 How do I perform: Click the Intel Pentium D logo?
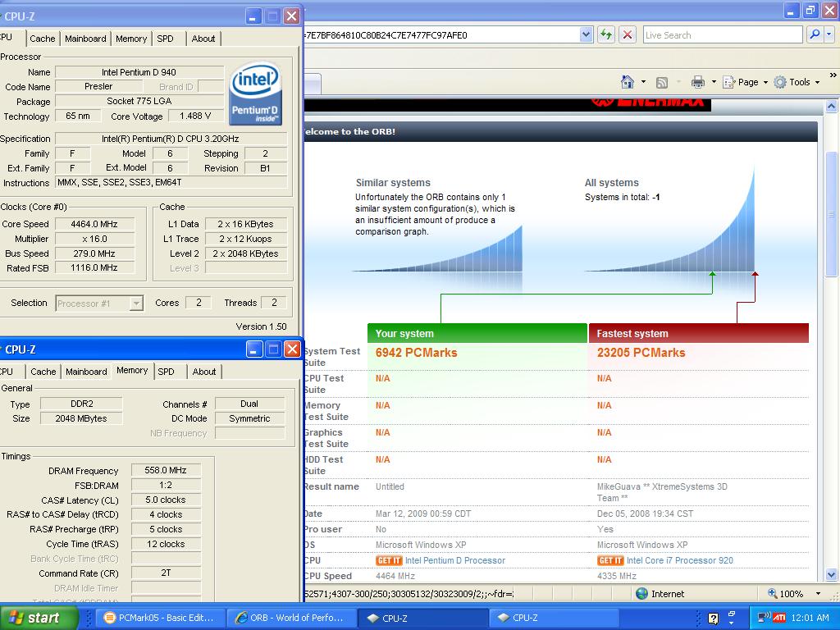[255, 94]
